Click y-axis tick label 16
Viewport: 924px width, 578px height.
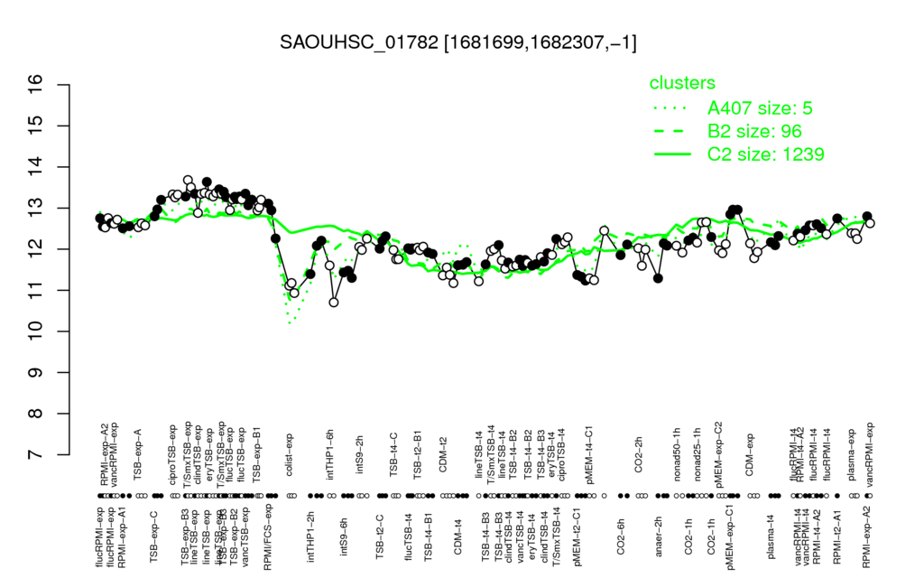[x=36, y=85]
